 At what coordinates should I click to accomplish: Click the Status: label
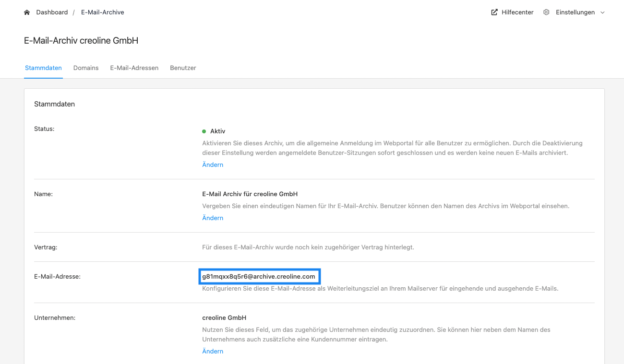(x=44, y=129)
